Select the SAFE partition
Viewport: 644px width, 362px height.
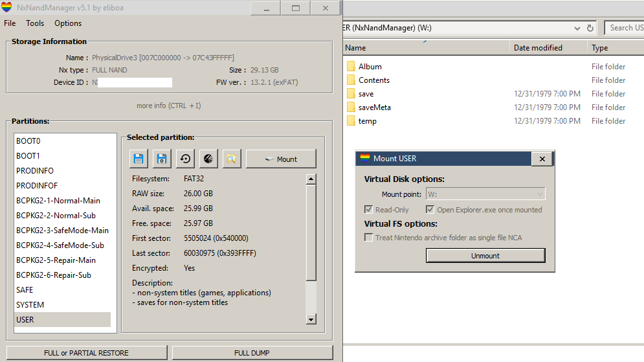click(x=62, y=290)
